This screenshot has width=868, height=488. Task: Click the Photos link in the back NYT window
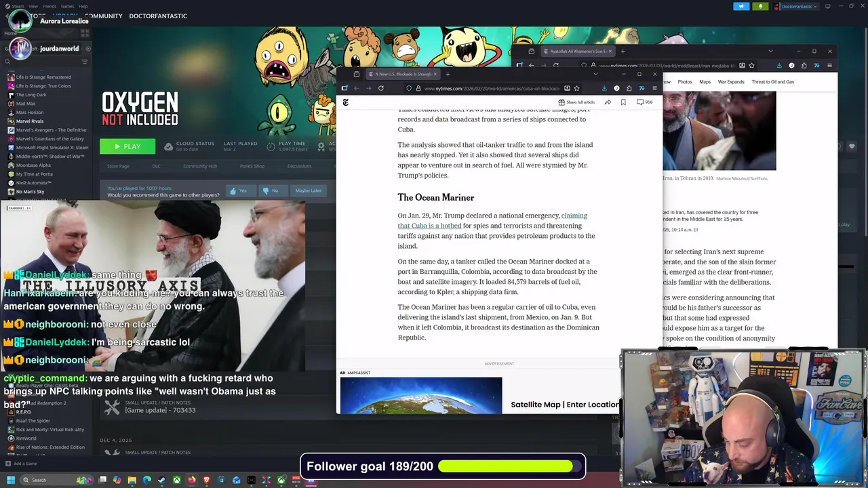(x=685, y=82)
